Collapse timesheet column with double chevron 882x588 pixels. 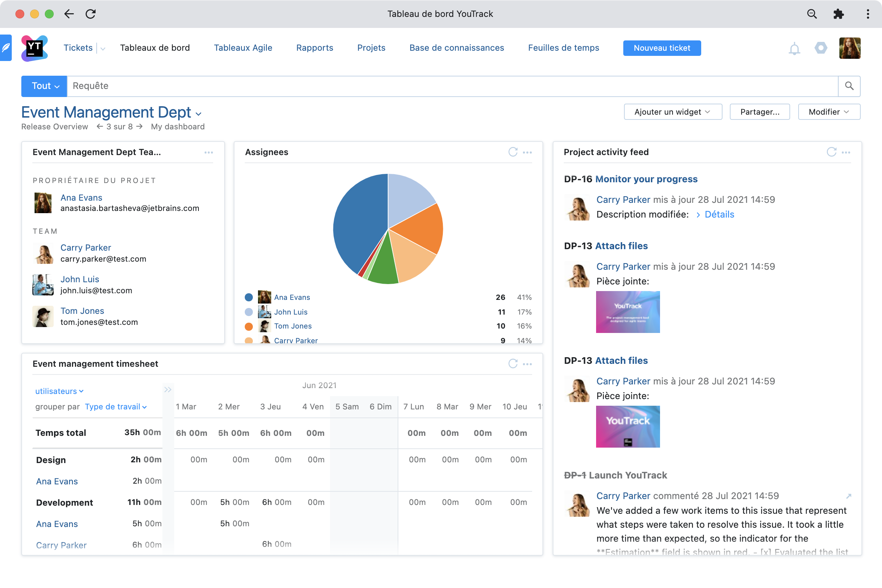(168, 390)
